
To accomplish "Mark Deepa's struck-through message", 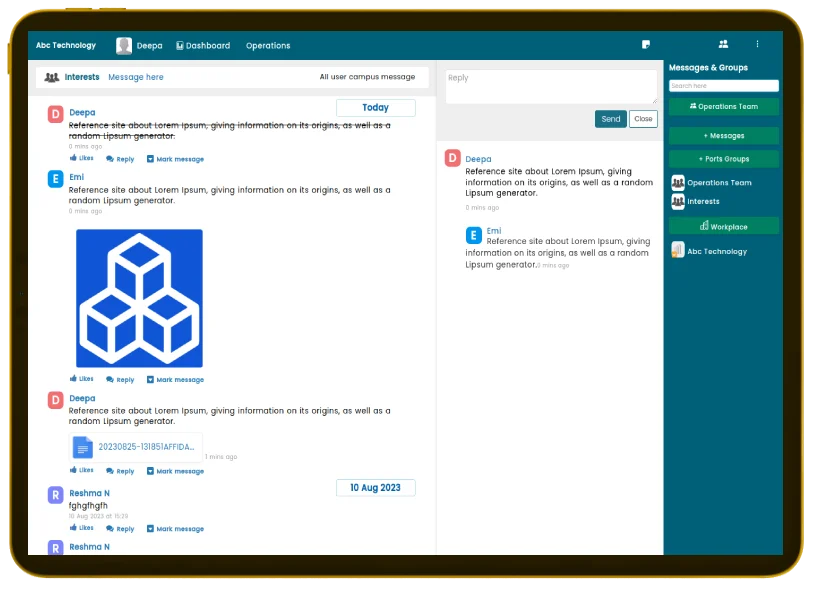I will [x=175, y=159].
